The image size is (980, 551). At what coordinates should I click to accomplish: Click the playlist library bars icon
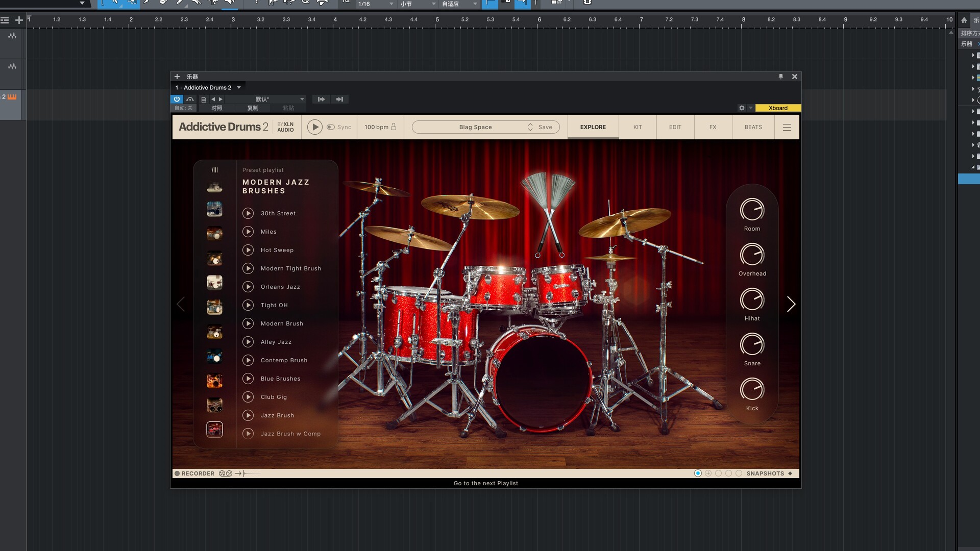215,170
